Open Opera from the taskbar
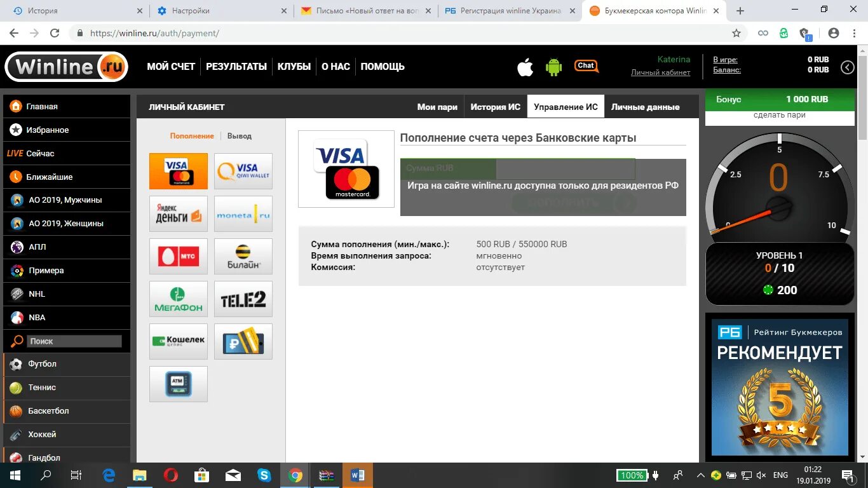This screenshot has width=868, height=488. click(170, 475)
